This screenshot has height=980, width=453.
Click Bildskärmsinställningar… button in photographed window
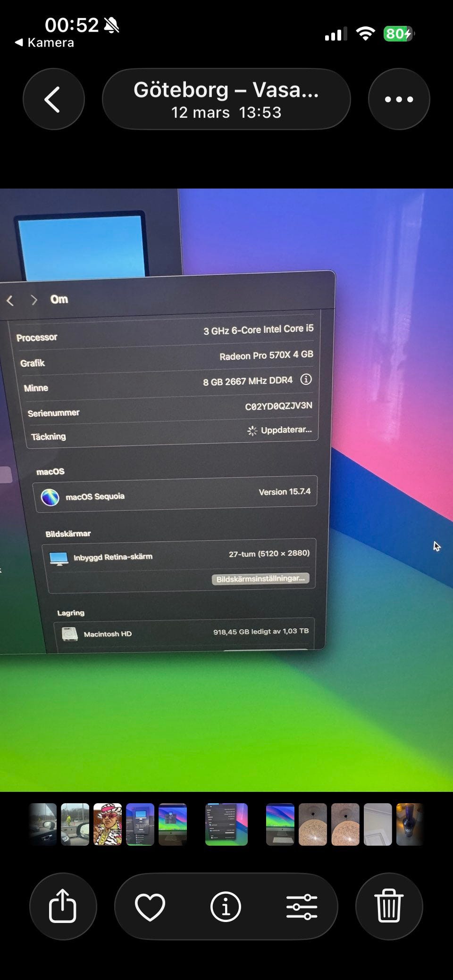pyautogui.click(x=260, y=579)
